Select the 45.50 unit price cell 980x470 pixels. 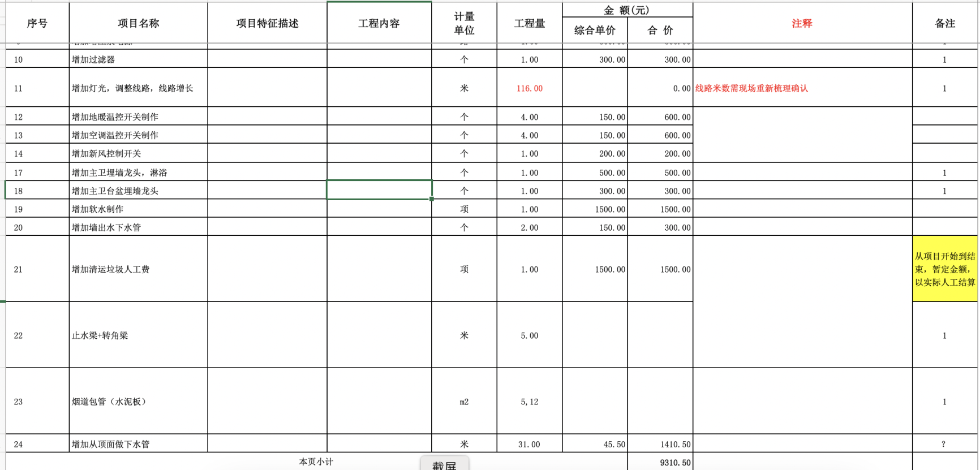pyautogui.click(x=595, y=444)
